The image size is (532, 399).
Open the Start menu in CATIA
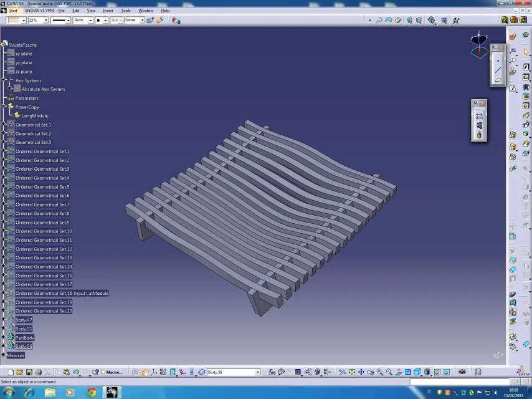coord(13,11)
